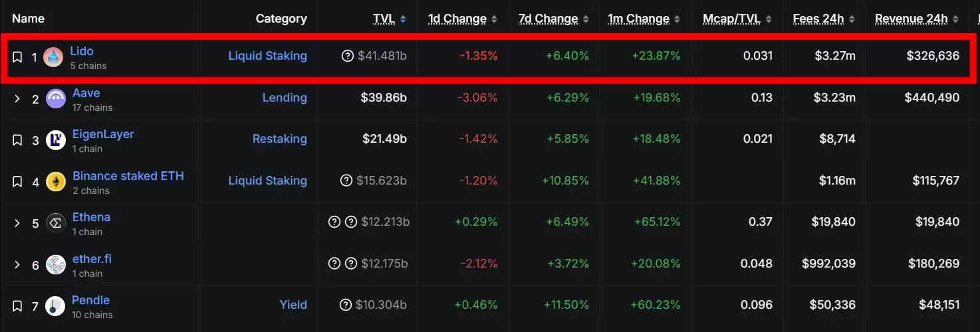Sort by Mcap/TVL column header
Image resolution: width=980 pixels, height=332 pixels.
coord(732,19)
